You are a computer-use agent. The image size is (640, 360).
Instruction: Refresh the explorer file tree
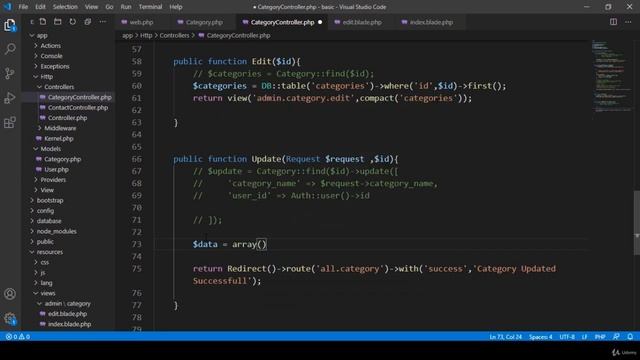click(73, 22)
